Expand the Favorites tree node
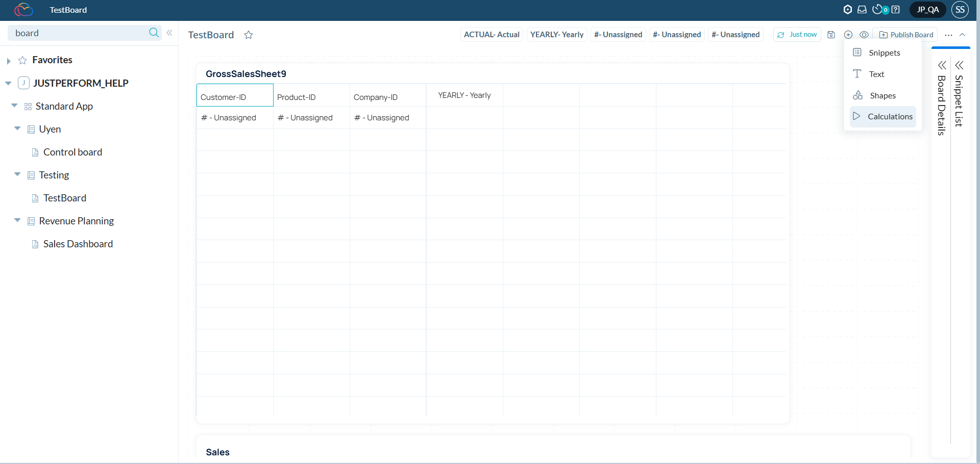980x464 pixels. pos(9,61)
